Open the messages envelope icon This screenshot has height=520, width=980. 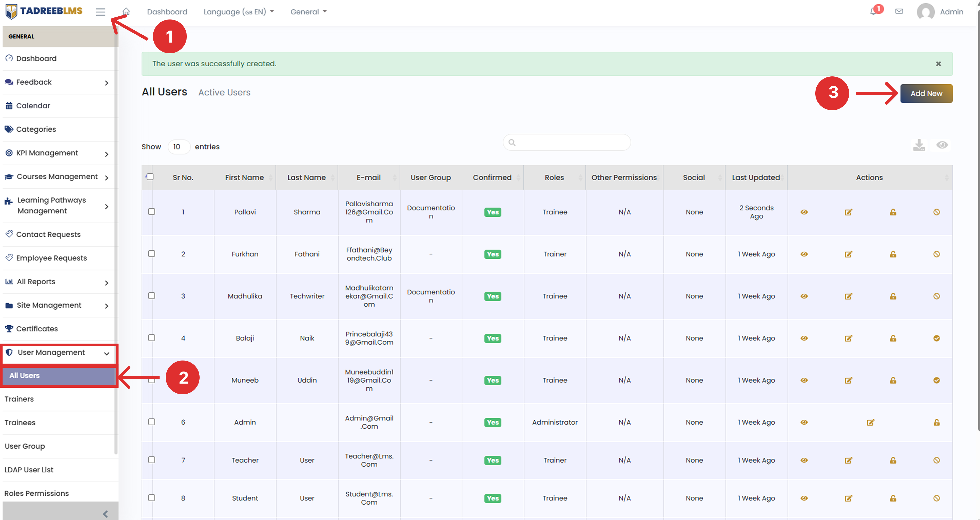(x=899, y=11)
